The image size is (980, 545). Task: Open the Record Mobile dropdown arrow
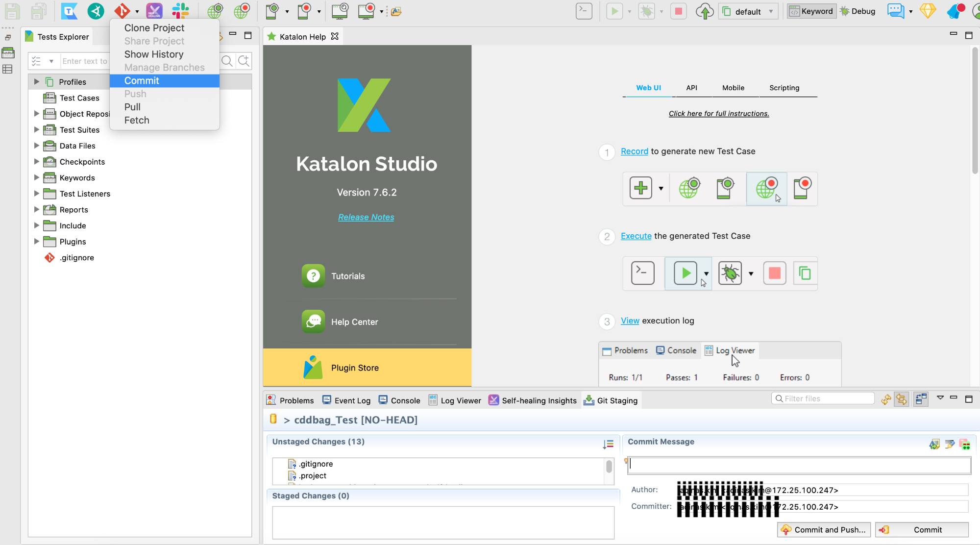pos(319,11)
